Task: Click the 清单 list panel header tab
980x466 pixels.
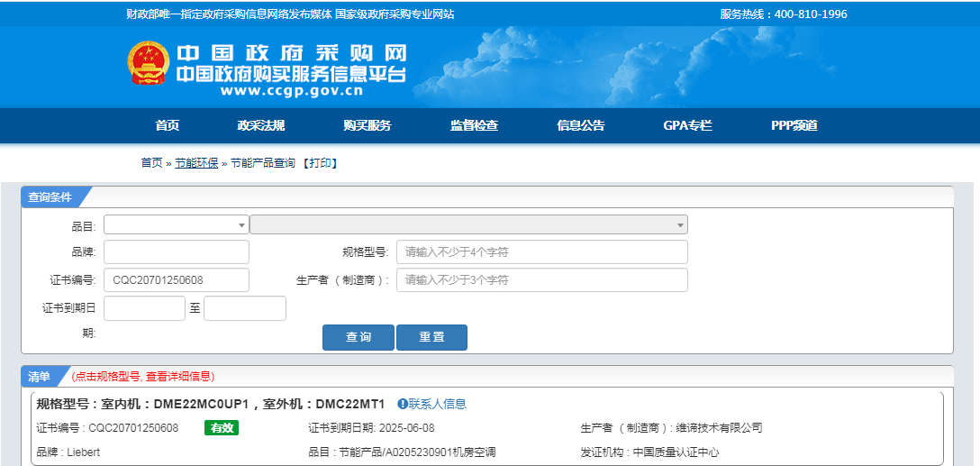Action: [39, 377]
